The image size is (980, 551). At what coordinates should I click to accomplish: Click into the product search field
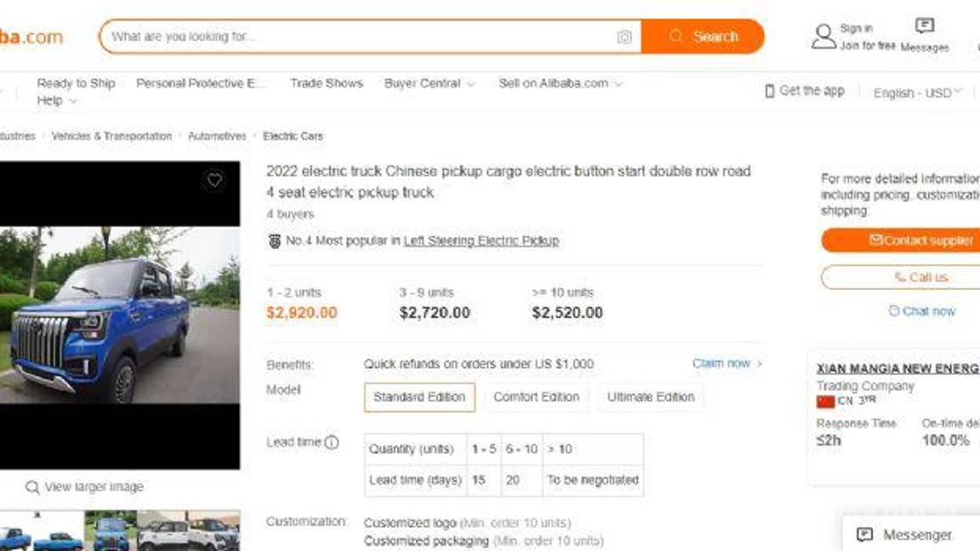[x=357, y=37]
